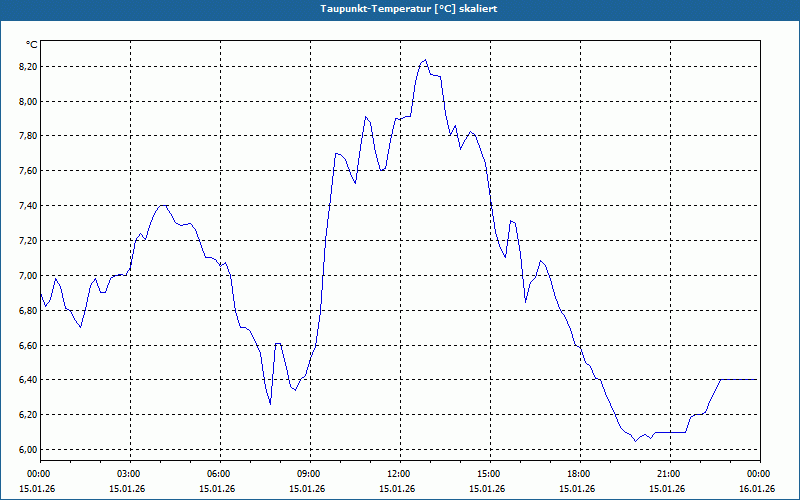Select the 15:00 time axis label
This screenshot has height=500, width=800.
tap(490, 474)
